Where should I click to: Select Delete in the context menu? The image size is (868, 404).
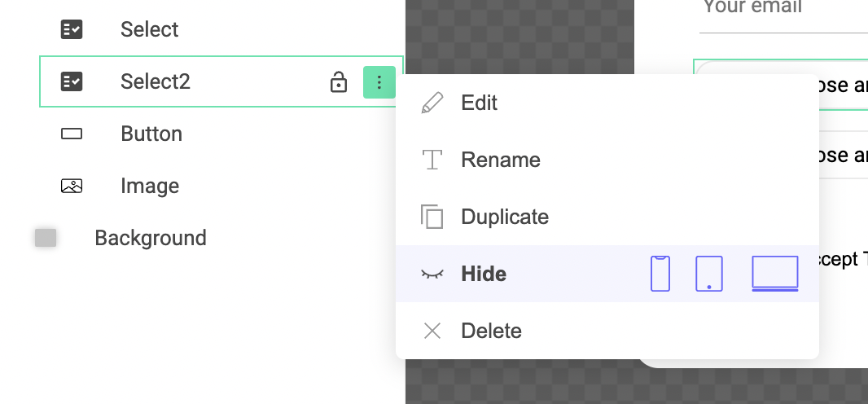coord(491,331)
